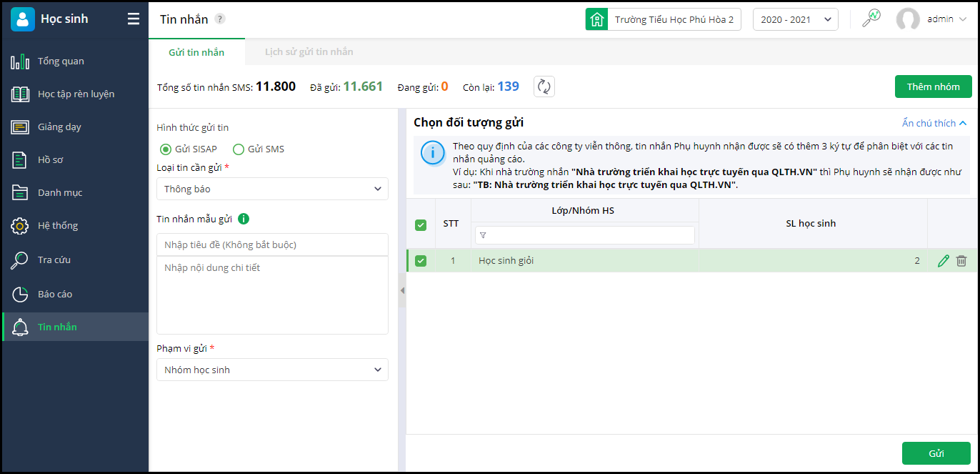Open the Loại tin cần gửi dropdown
980x474 pixels.
(272, 189)
